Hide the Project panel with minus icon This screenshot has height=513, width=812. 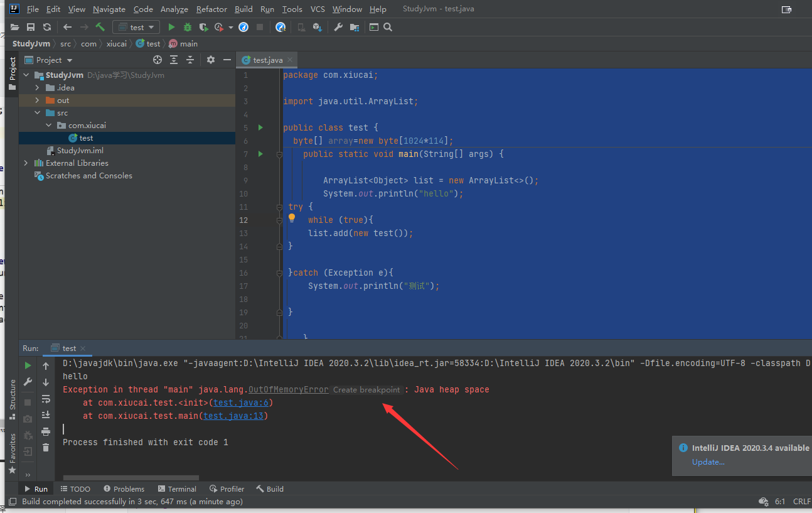[227, 60]
